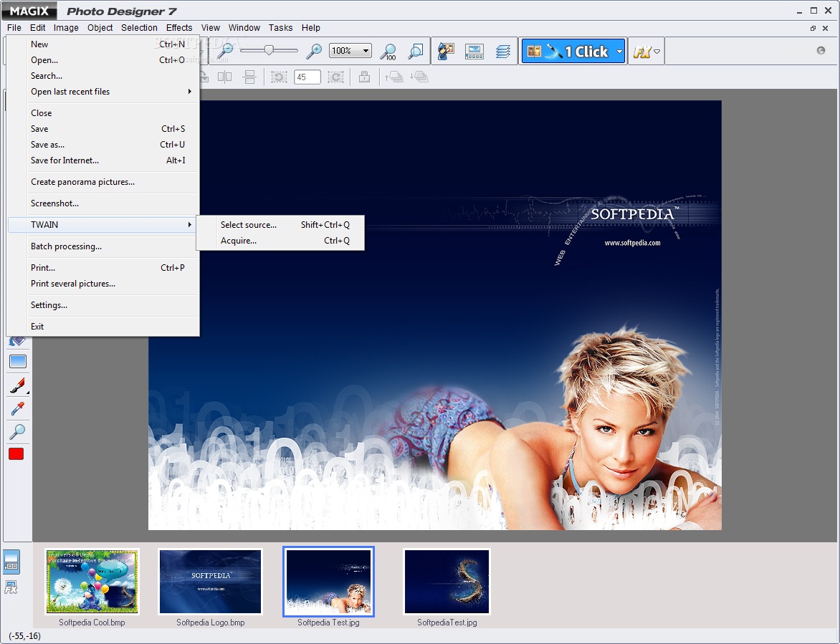Image resolution: width=840 pixels, height=644 pixels.
Task: Click the red foreground color swatch
Action: 16,454
